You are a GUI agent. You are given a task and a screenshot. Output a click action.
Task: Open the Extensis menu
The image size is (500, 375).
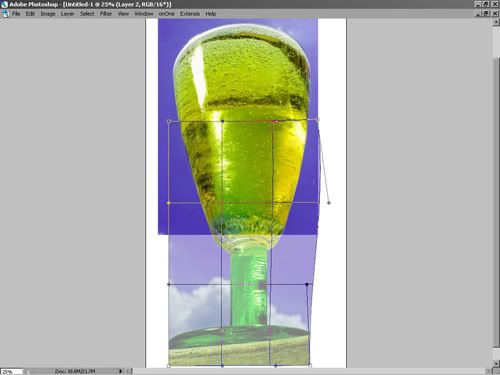(190, 14)
